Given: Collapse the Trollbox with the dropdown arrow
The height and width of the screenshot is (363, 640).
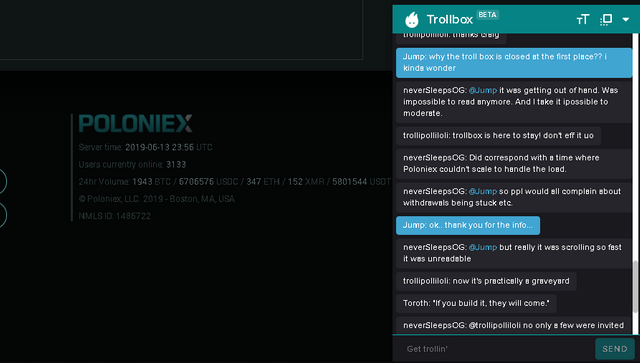Looking at the screenshot, I should click(625, 19).
